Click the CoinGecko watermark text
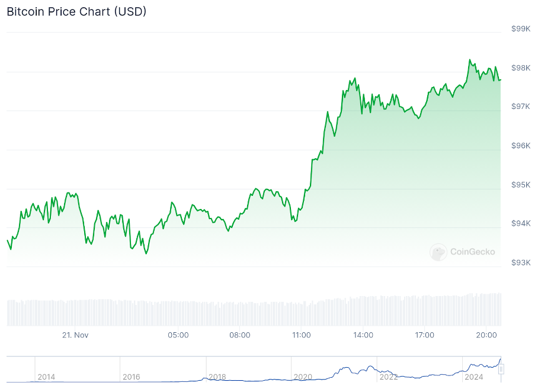The image size is (538, 392). coord(472,252)
